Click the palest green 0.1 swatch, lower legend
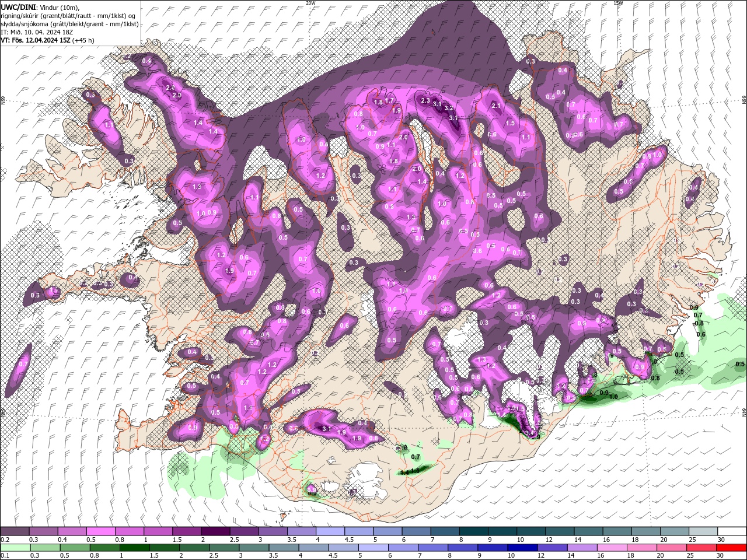 [x=15, y=548]
